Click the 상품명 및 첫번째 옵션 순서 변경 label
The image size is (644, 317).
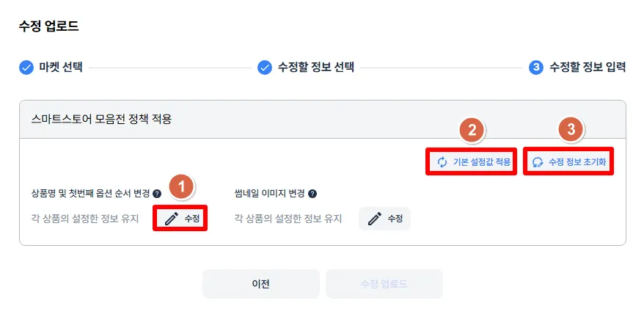click(86, 194)
